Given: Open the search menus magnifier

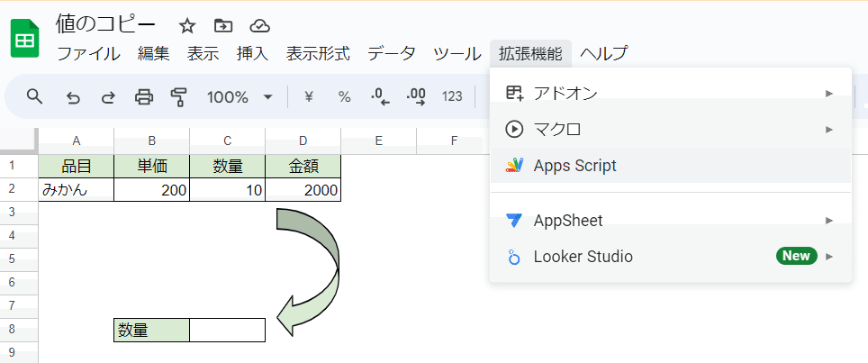Looking at the screenshot, I should (x=35, y=96).
